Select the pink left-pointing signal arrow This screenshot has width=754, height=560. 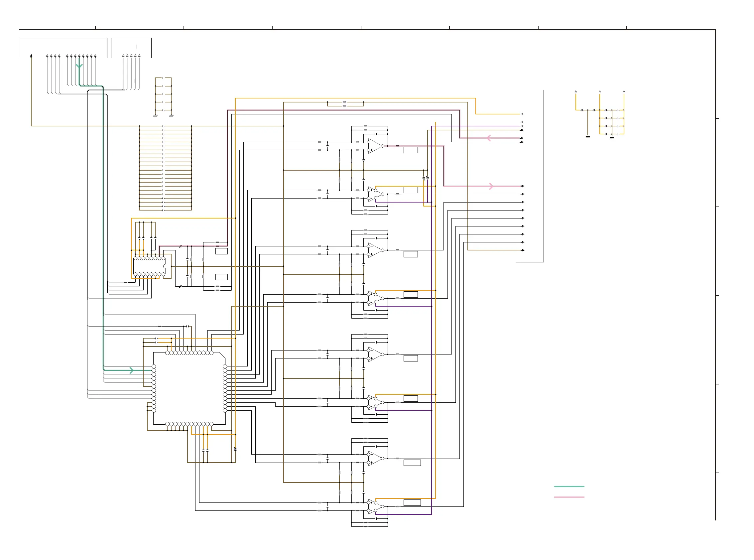tap(488, 138)
